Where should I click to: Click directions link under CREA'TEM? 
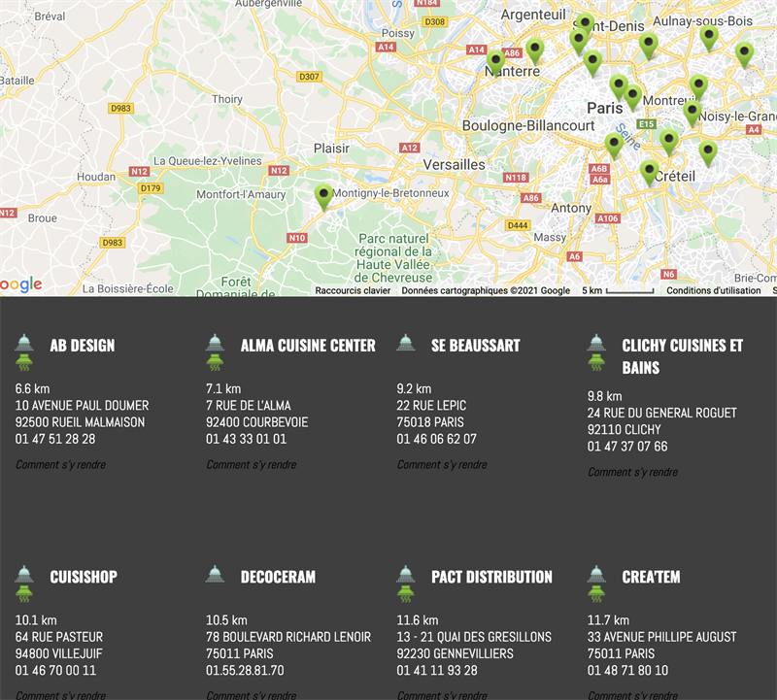click(x=633, y=695)
